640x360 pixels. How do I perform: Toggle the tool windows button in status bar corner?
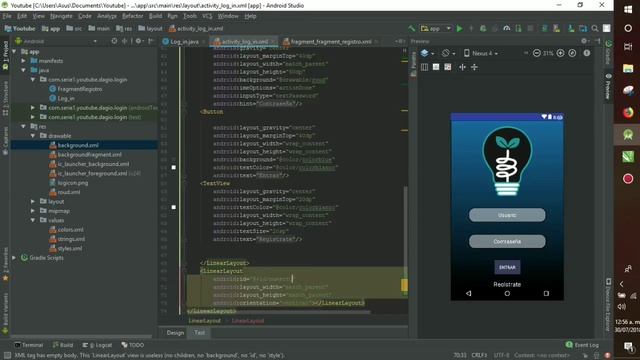(x=7, y=356)
